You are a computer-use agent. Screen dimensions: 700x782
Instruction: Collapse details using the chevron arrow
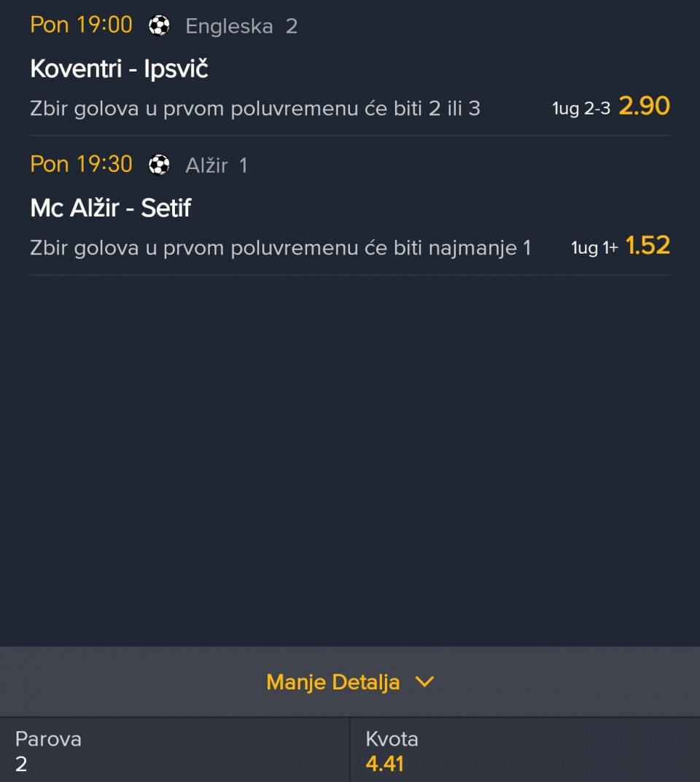424,682
